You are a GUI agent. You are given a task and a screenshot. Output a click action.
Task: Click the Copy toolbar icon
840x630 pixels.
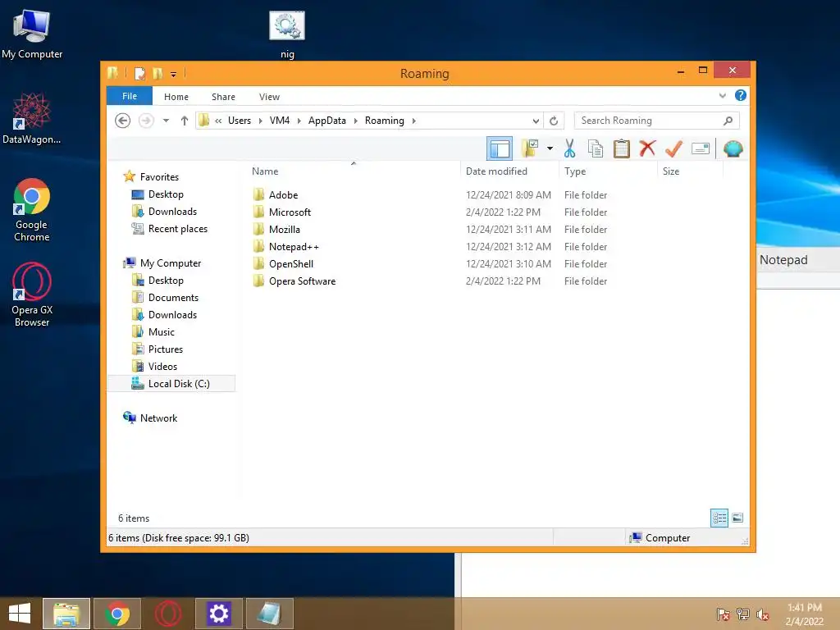pyautogui.click(x=596, y=148)
